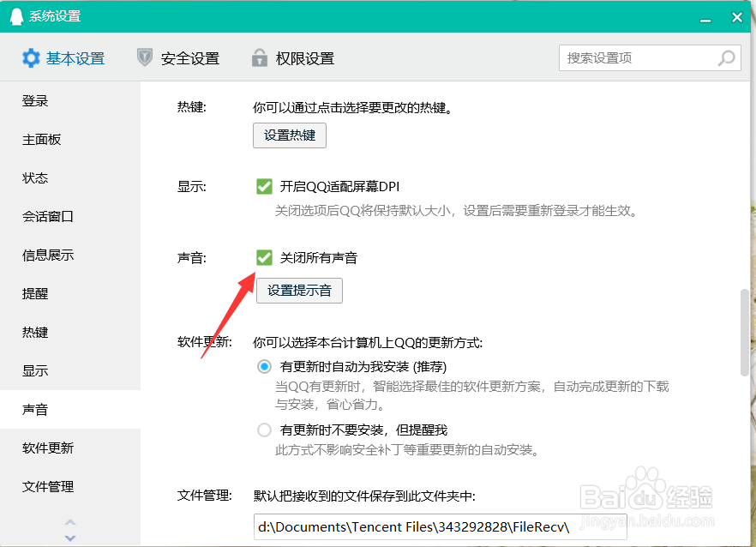The image size is (756, 547).
Task: Go to 热键 in the sidebar
Action: 70,333
